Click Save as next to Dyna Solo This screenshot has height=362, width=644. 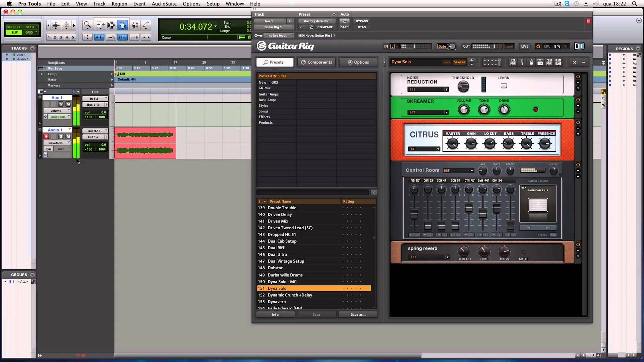tap(459, 62)
